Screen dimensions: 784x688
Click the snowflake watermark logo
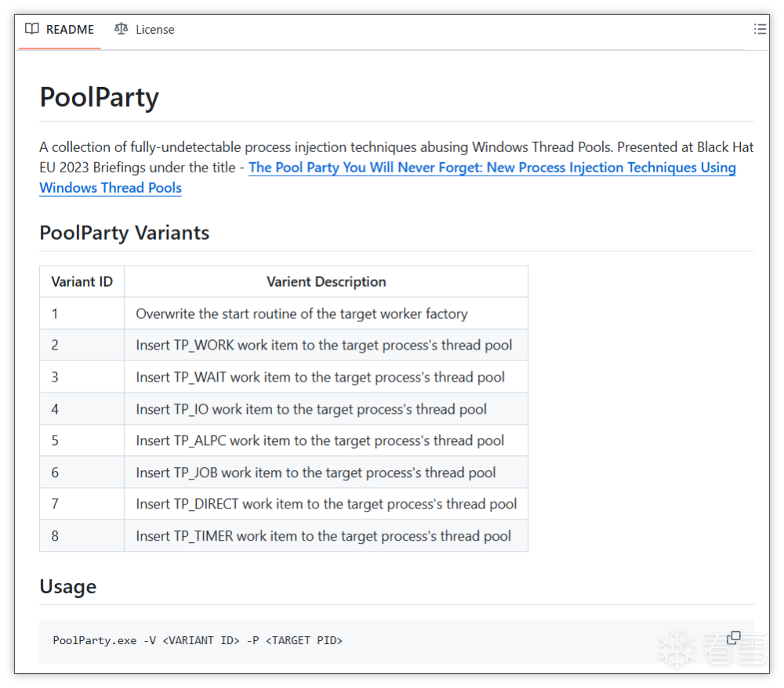[673, 647]
